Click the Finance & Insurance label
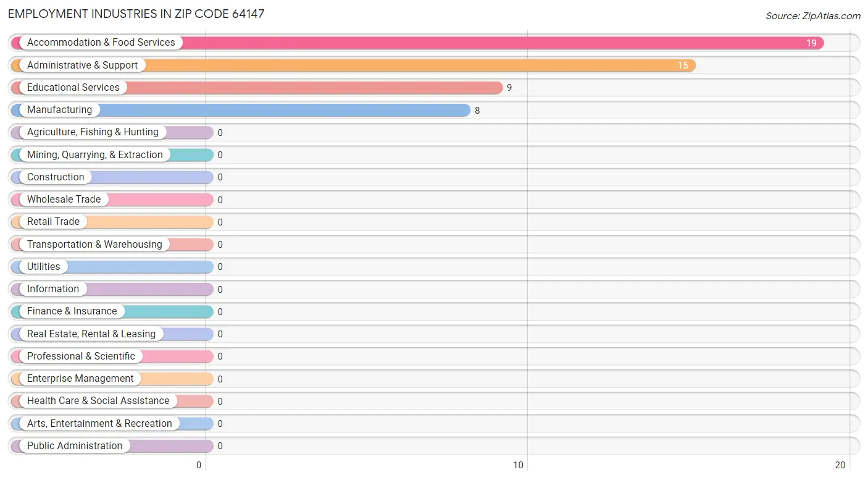The image size is (868, 480). tap(72, 311)
